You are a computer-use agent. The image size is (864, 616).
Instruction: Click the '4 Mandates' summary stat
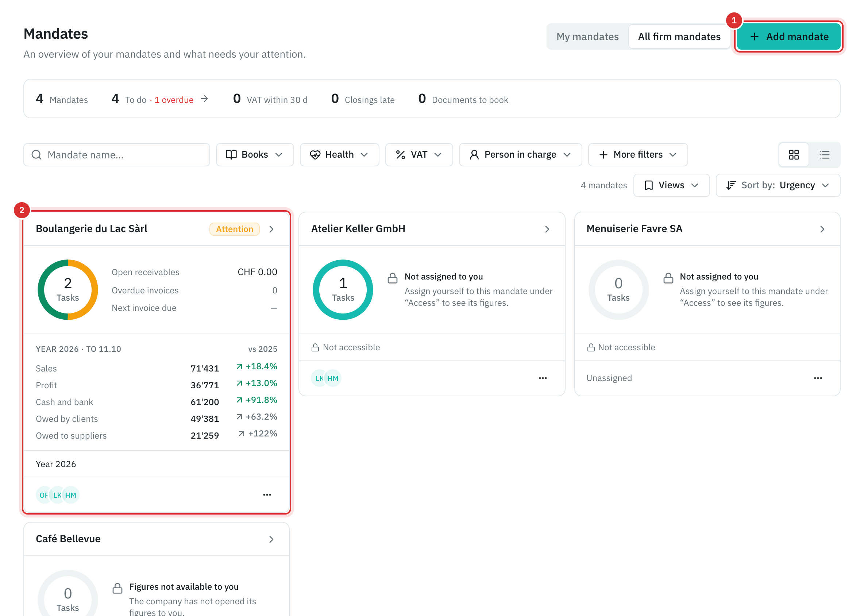coord(62,99)
